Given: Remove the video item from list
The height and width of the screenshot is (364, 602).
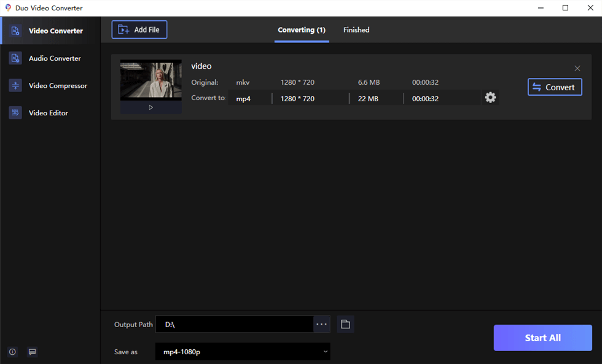Looking at the screenshot, I should [x=577, y=68].
